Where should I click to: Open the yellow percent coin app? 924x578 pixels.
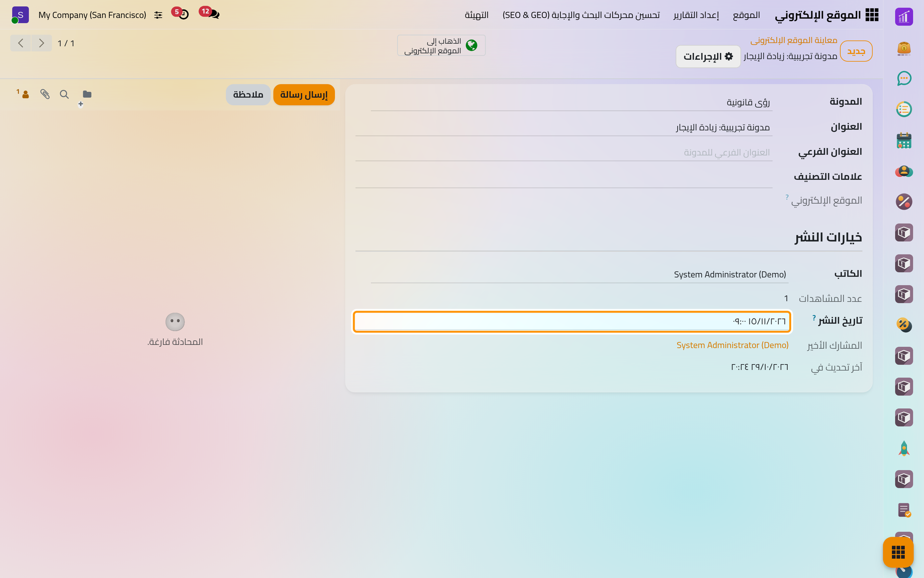(904, 325)
